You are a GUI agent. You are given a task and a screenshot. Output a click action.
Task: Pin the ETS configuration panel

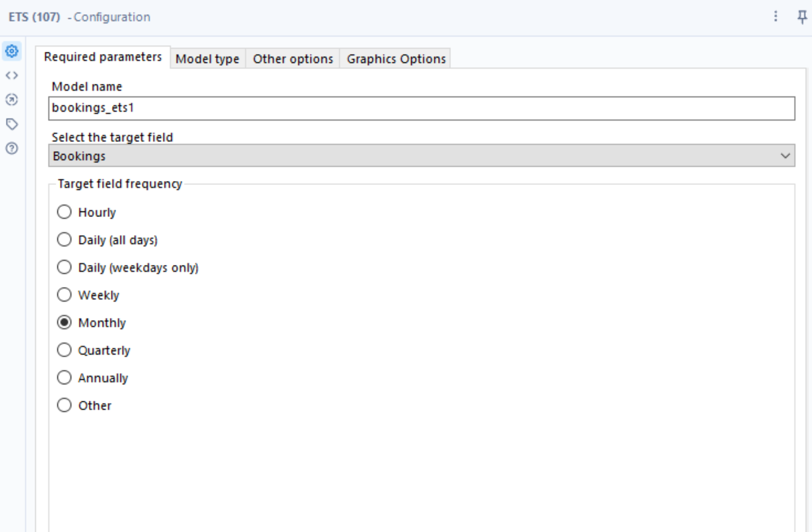click(x=803, y=16)
